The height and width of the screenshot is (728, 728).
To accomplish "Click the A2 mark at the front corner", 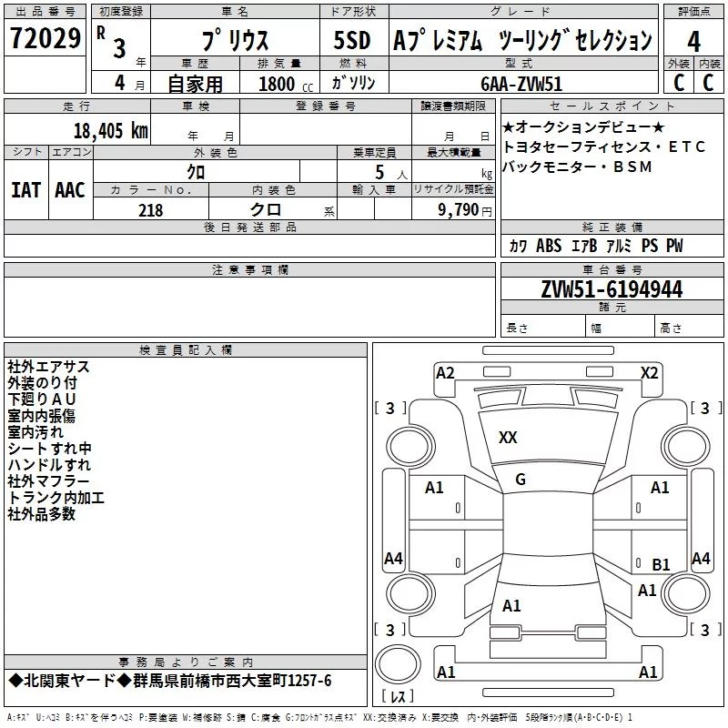I will pos(445,373).
